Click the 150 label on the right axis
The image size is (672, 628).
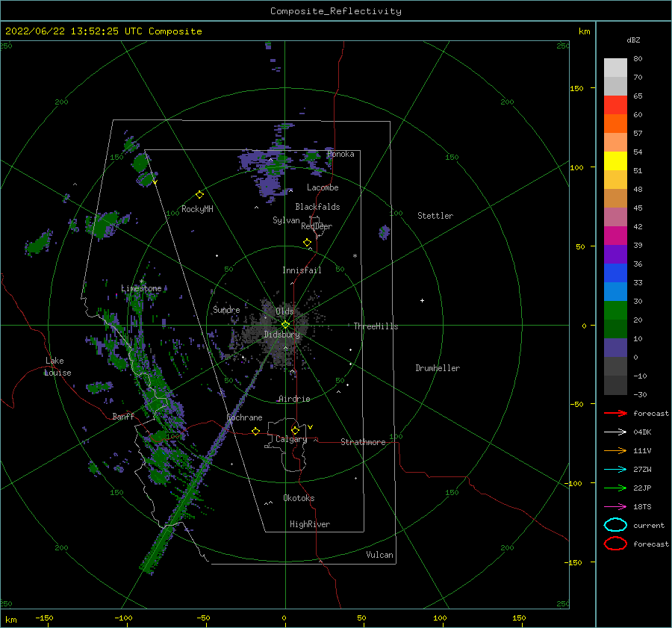(x=576, y=88)
